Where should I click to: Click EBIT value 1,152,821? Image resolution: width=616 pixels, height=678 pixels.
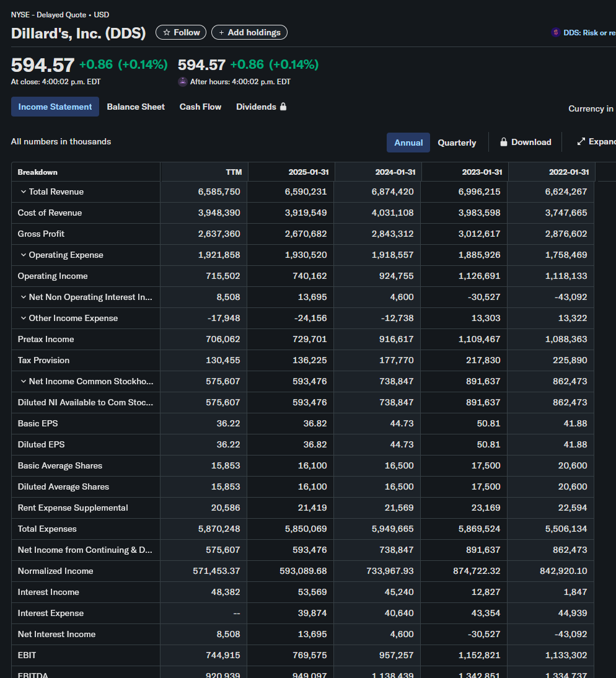(x=480, y=655)
